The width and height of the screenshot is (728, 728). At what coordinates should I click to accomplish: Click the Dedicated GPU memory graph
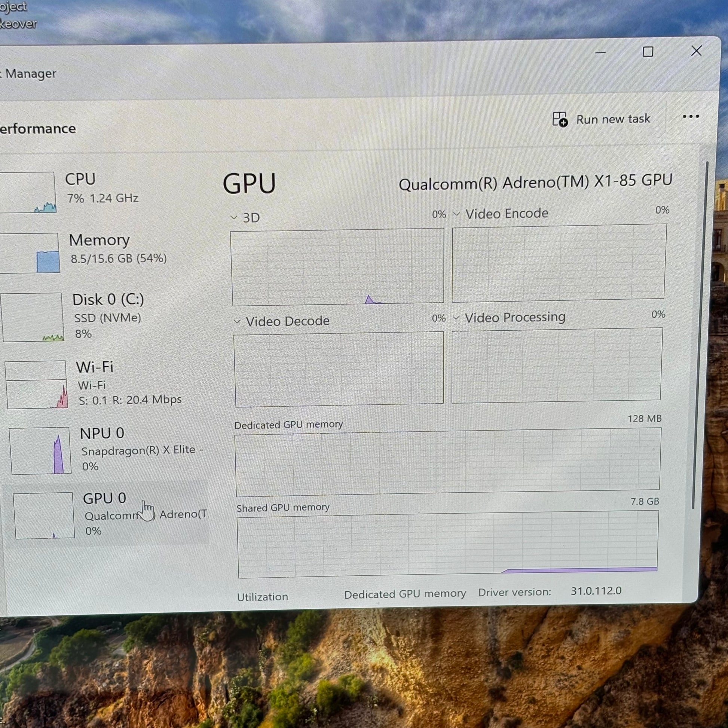[447, 462]
